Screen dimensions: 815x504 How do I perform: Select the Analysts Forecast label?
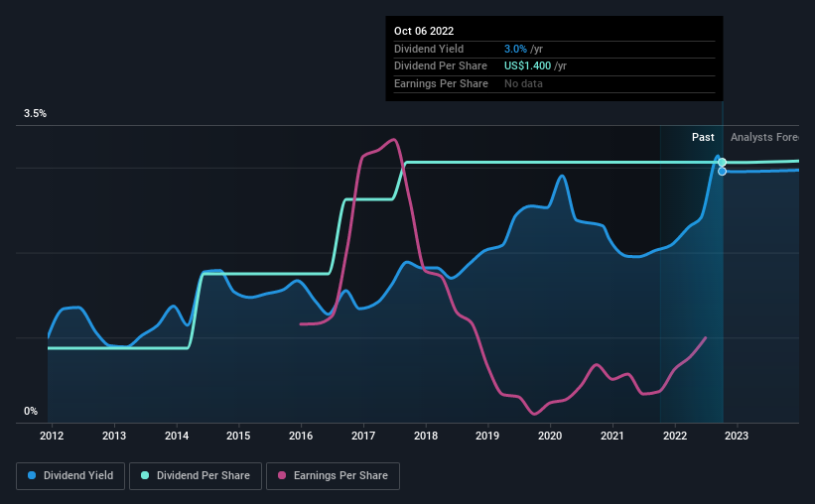pyautogui.click(x=764, y=137)
